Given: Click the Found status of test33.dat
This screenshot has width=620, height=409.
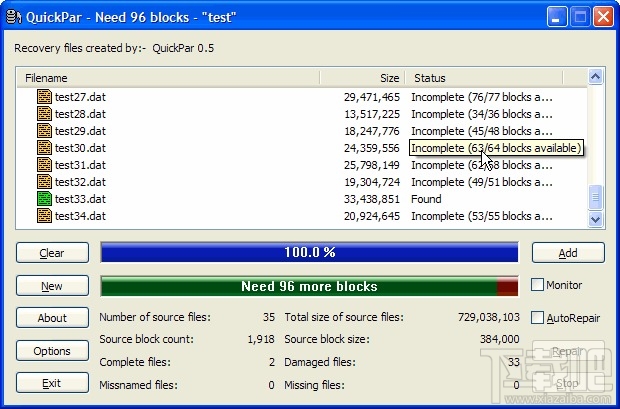Looking at the screenshot, I should (x=426, y=199).
